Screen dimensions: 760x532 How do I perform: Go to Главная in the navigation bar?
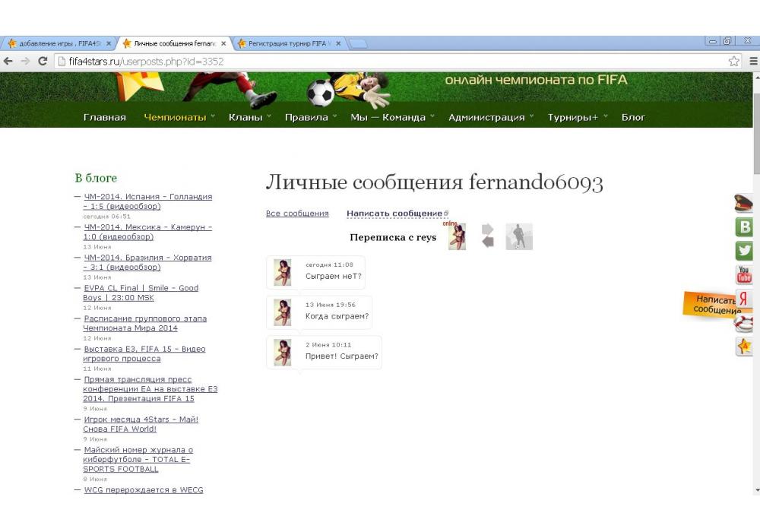click(x=104, y=117)
